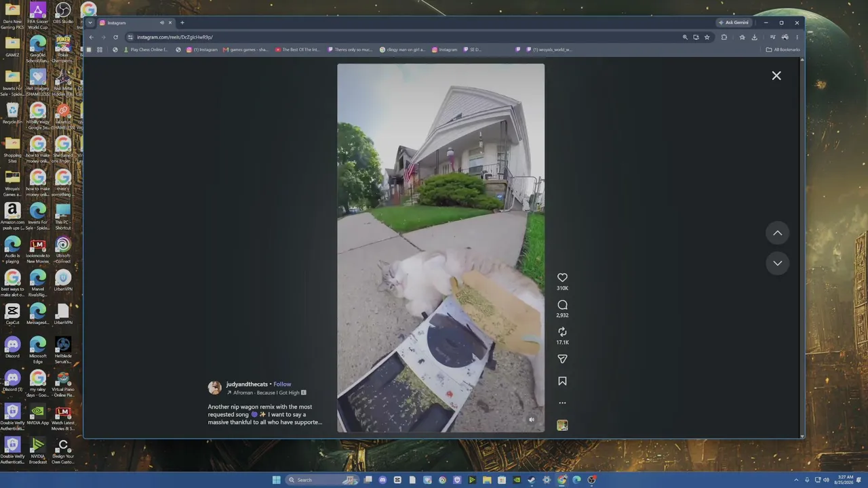Select the Virtual Piano Online desktop shortcut
This screenshot has height=488, width=868.
coord(63,384)
